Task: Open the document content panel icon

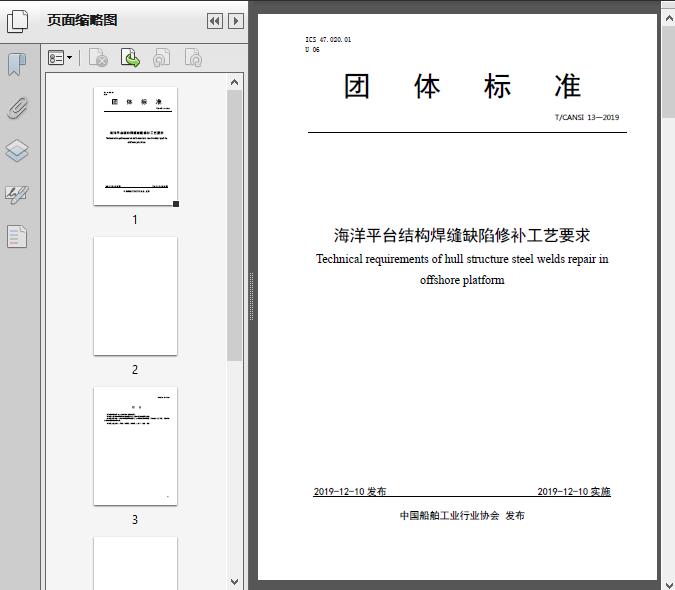Action: tap(17, 237)
